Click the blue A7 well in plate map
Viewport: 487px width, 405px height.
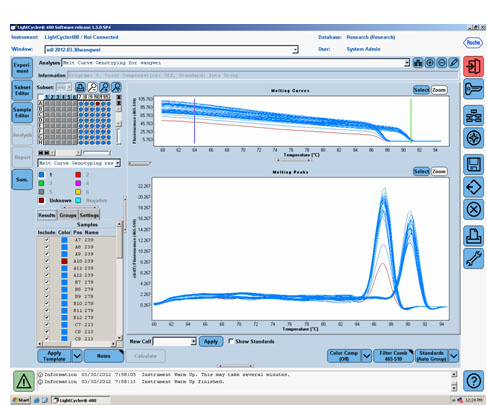pyautogui.click(x=81, y=104)
